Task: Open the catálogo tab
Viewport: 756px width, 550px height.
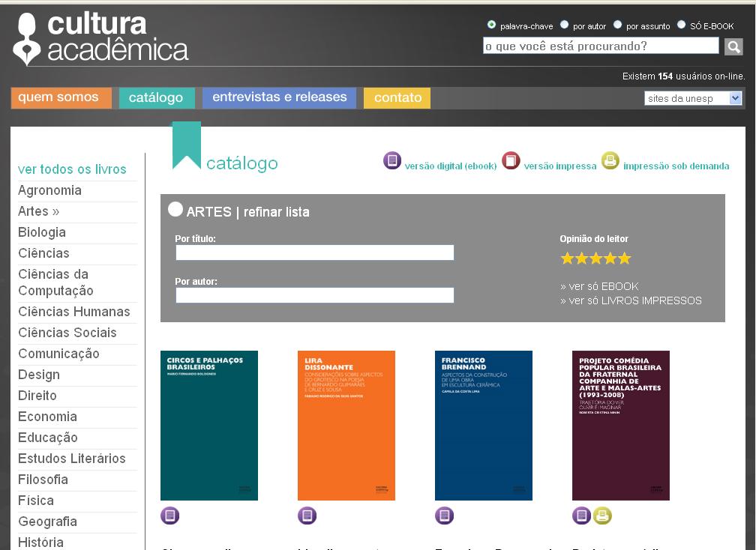Action: coord(156,98)
